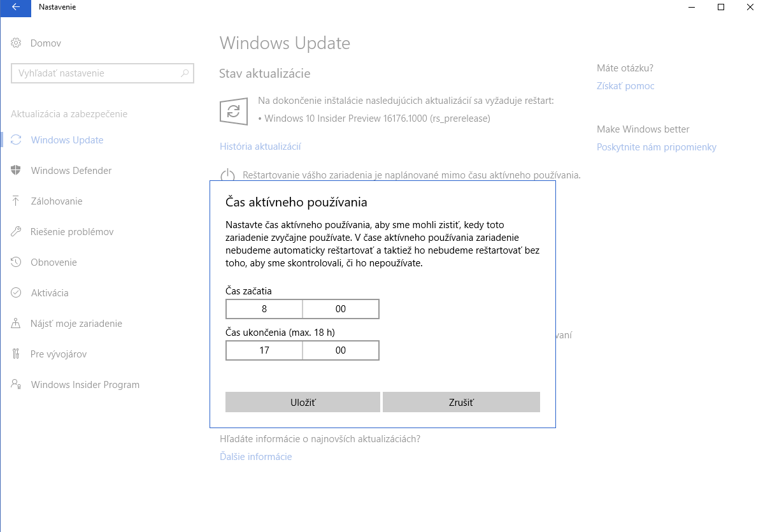Open end hour picker showing 17
Screen dimensions: 763x532
pyautogui.click(x=264, y=350)
